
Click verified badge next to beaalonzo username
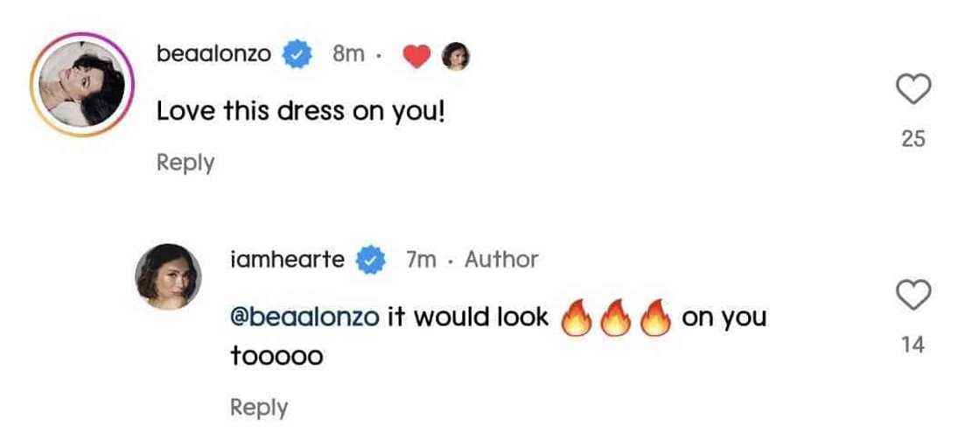(297, 55)
